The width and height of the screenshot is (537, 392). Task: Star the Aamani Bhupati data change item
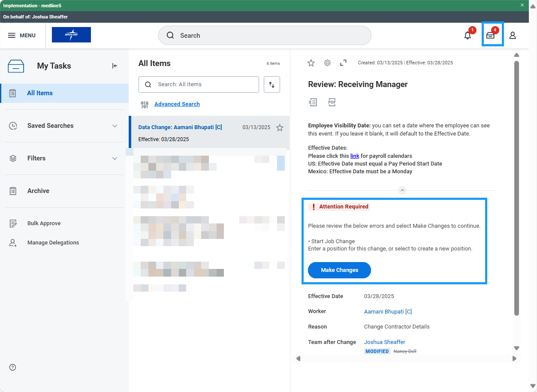click(x=280, y=127)
